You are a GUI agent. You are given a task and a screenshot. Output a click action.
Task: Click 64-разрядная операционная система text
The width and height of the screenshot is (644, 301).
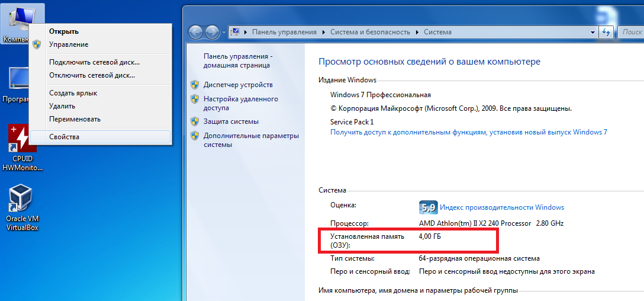(x=479, y=259)
